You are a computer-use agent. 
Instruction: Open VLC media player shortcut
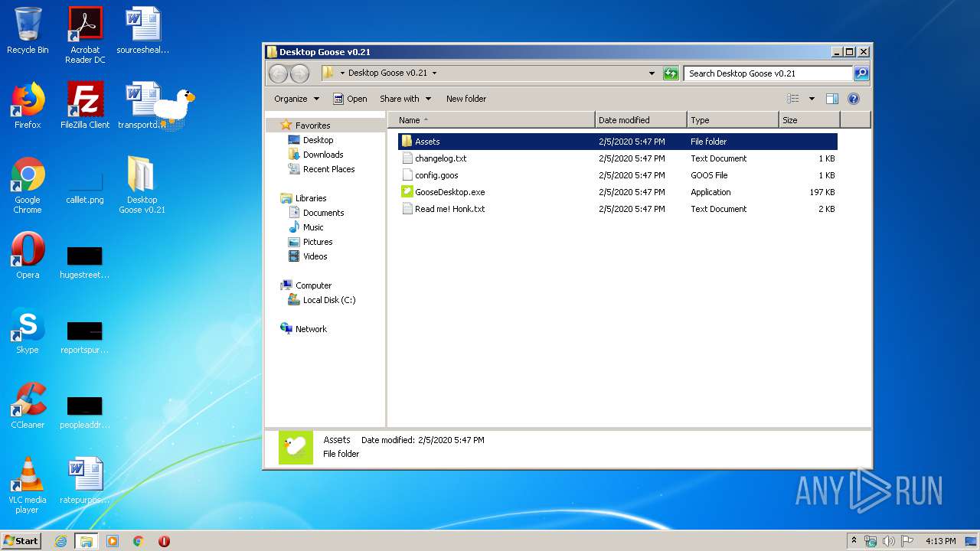(x=28, y=486)
